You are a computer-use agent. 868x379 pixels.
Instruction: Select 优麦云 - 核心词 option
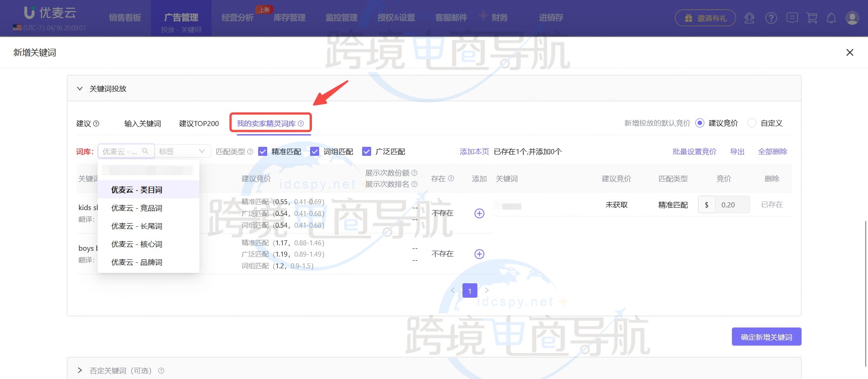point(148,244)
